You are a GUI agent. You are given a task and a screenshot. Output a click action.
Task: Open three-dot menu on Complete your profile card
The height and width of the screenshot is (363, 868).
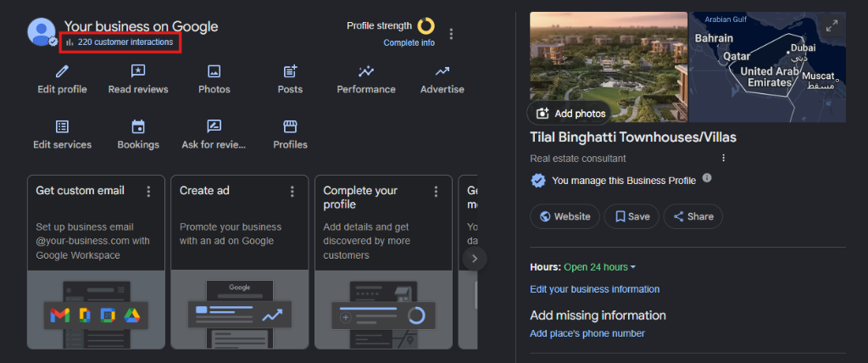(436, 191)
